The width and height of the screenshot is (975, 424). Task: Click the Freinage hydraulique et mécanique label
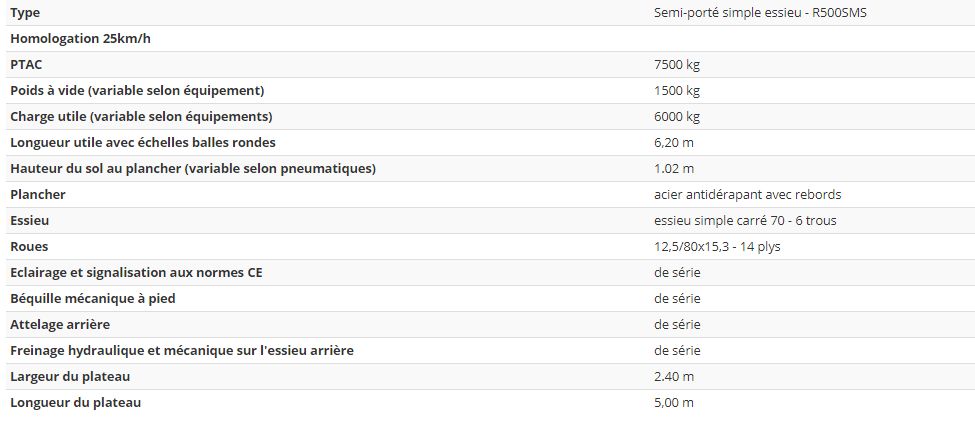coord(181,351)
